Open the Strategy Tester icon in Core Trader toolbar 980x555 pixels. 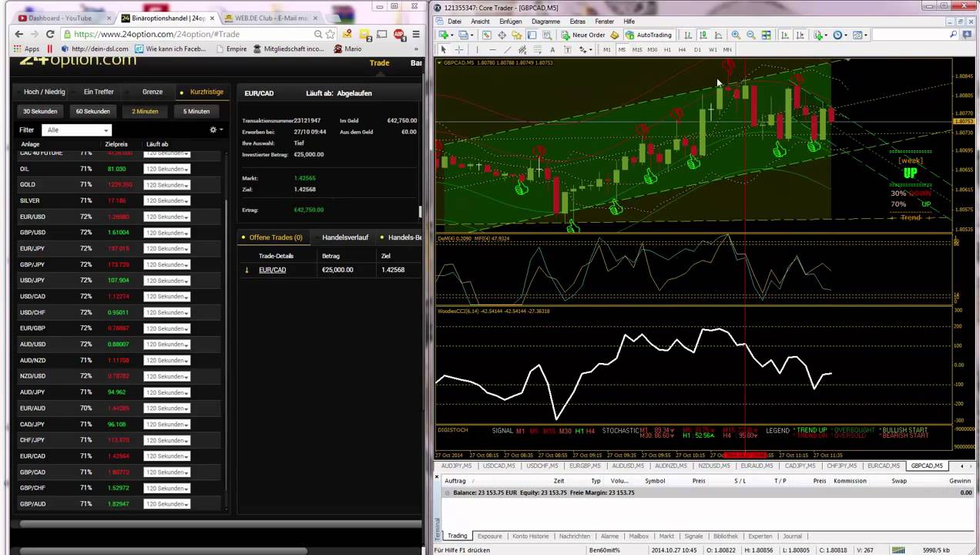[547, 35]
